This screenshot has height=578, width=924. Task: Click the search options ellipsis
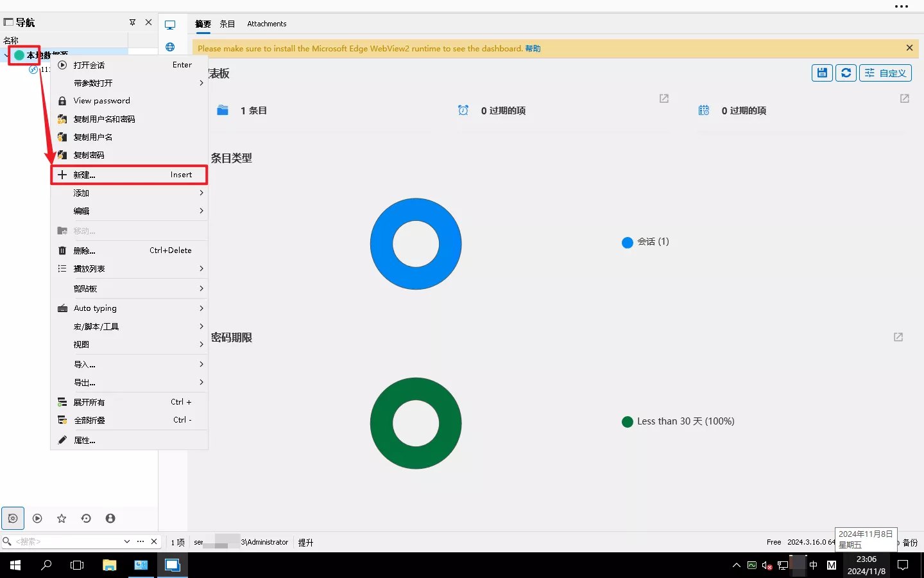(x=141, y=541)
